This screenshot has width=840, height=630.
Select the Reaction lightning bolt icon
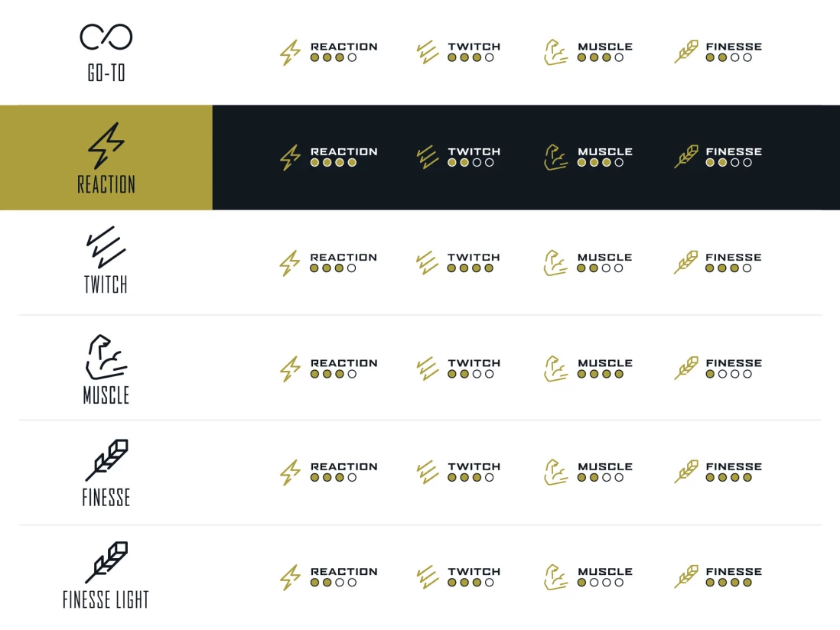click(106, 145)
